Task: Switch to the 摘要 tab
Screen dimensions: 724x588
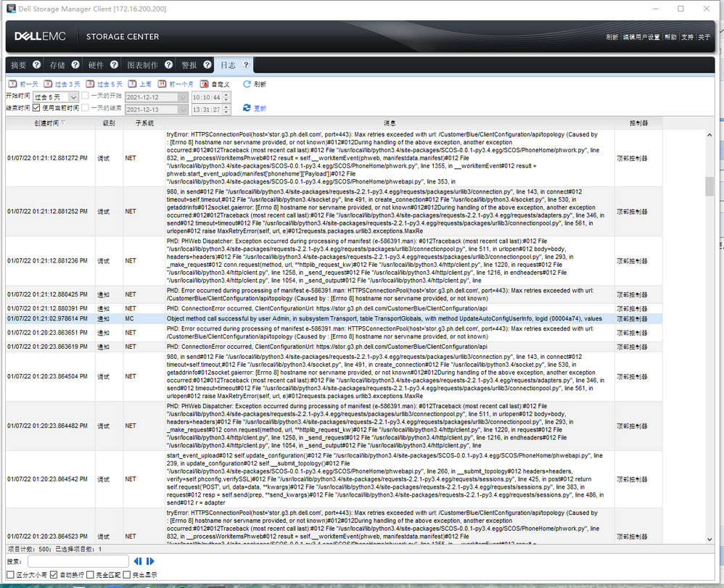Action: (18, 65)
